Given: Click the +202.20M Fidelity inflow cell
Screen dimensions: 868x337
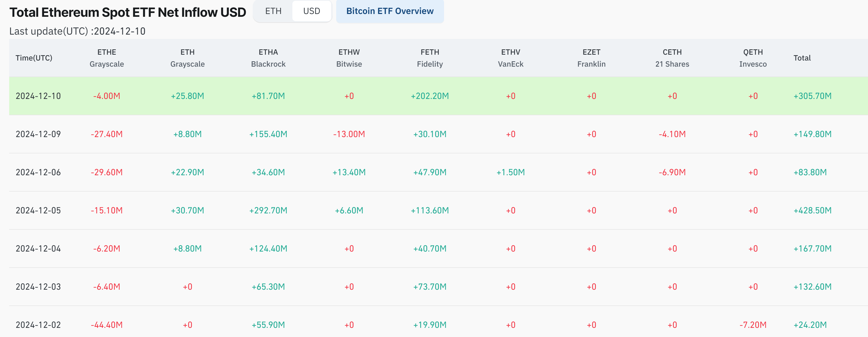Looking at the screenshot, I should (x=430, y=96).
